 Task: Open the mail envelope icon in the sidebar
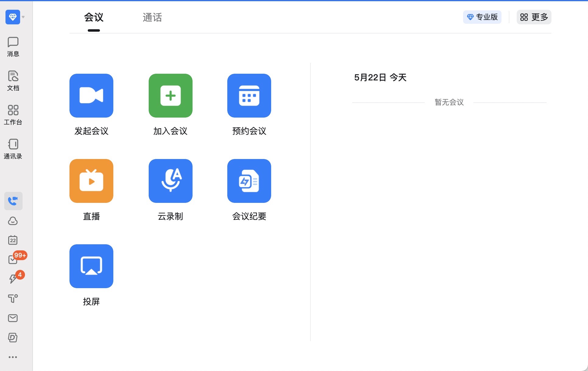coord(13,318)
